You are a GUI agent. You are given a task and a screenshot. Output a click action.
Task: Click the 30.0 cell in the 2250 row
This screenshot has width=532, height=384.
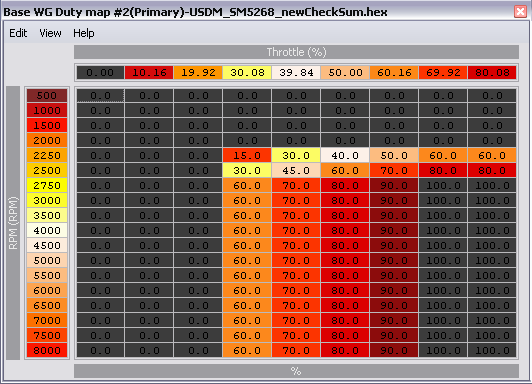[x=296, y=155]
